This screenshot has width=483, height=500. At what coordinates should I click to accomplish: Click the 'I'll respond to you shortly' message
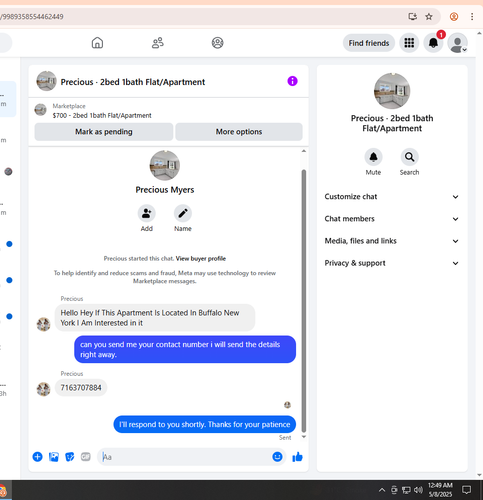pyautogui.click(x=205, y=424)
